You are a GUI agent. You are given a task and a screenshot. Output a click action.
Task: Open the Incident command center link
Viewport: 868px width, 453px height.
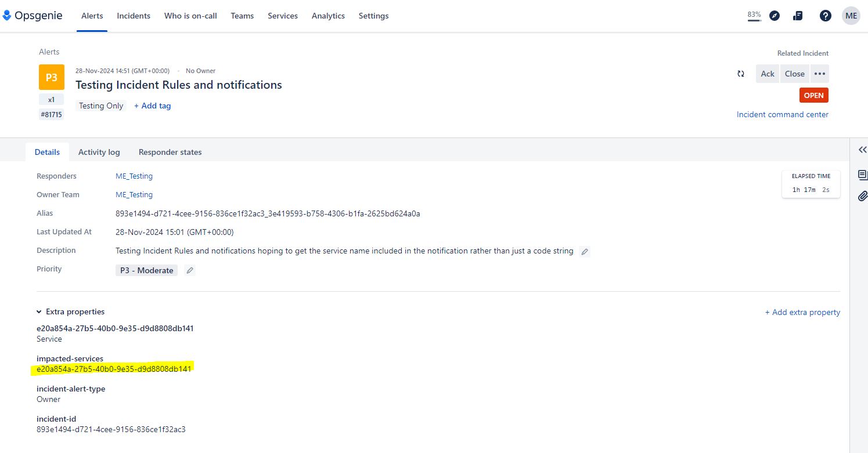(782, 114)
